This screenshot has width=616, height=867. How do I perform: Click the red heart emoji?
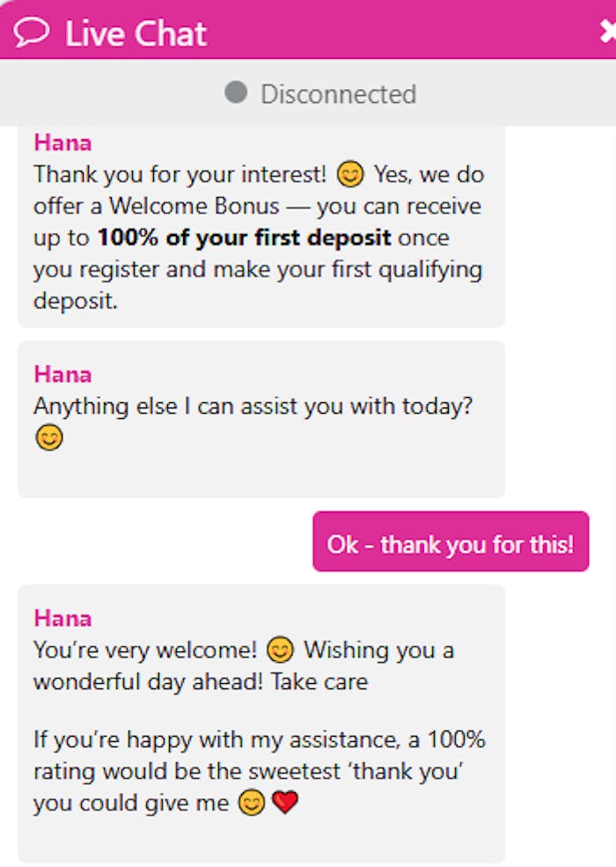(285, 803)
